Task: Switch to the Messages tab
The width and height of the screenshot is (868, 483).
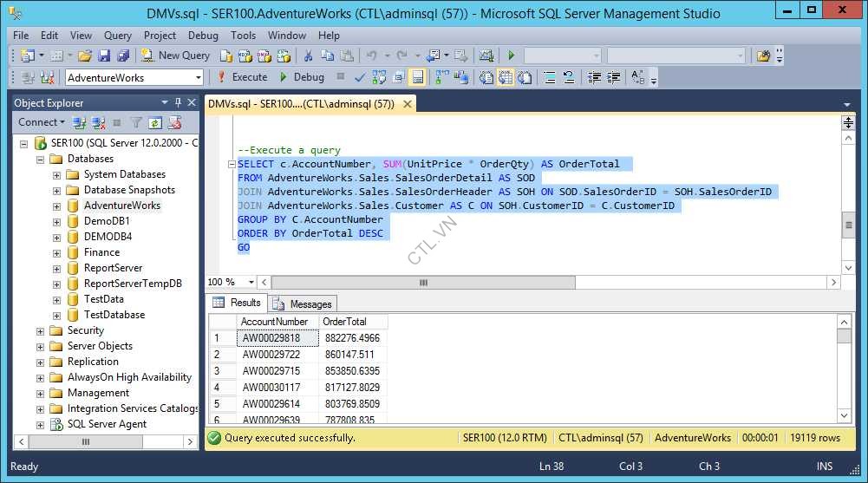Action: [303, 304]
